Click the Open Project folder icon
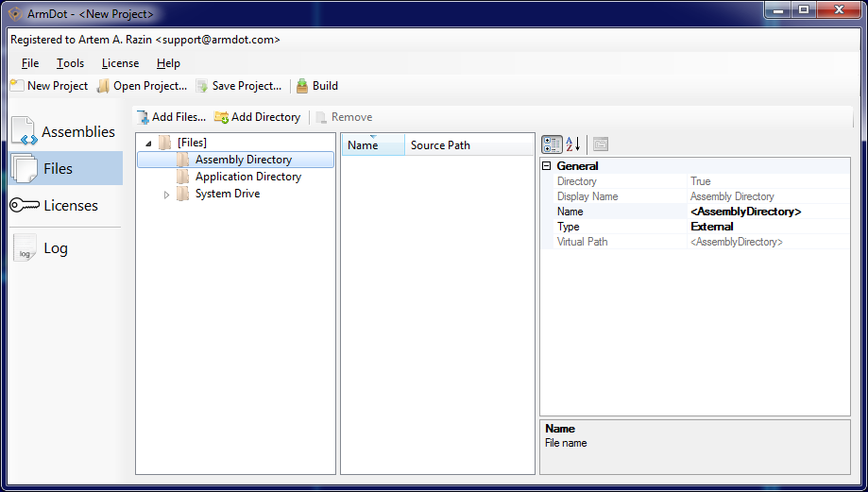Viewport: 868px width, 492px height. pos(104,86)
